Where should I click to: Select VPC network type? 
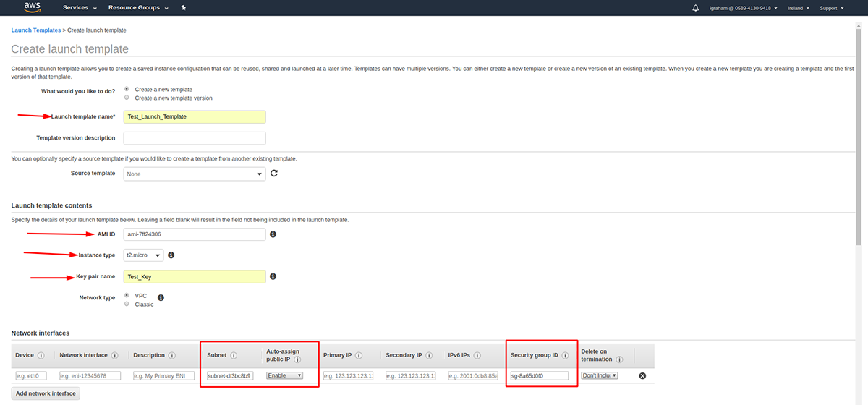pos(127,296)
